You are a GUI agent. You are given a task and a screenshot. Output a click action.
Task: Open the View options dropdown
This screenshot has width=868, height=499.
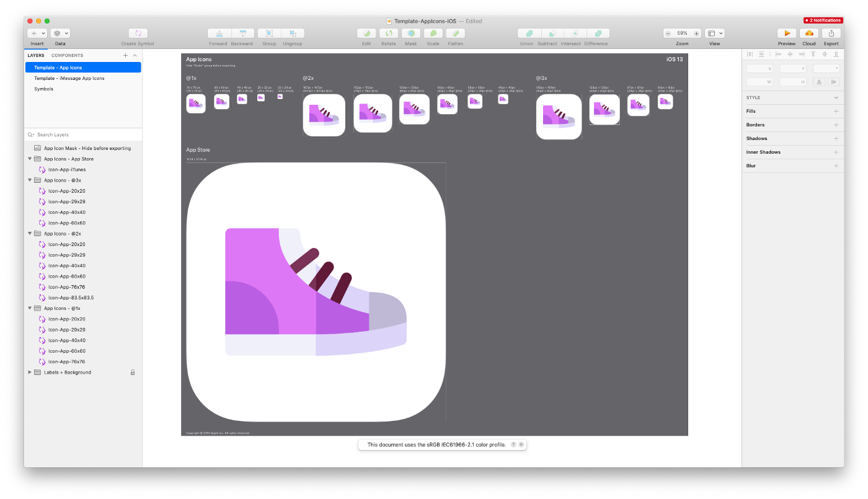point(715,33)
